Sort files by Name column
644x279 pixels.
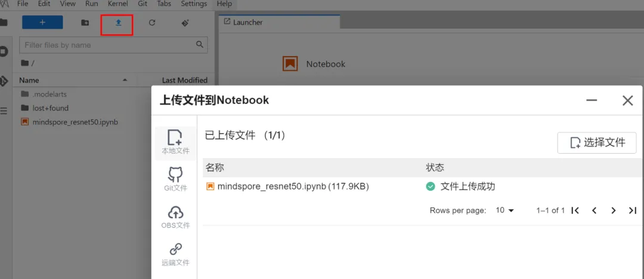click(x=29, y=80)
